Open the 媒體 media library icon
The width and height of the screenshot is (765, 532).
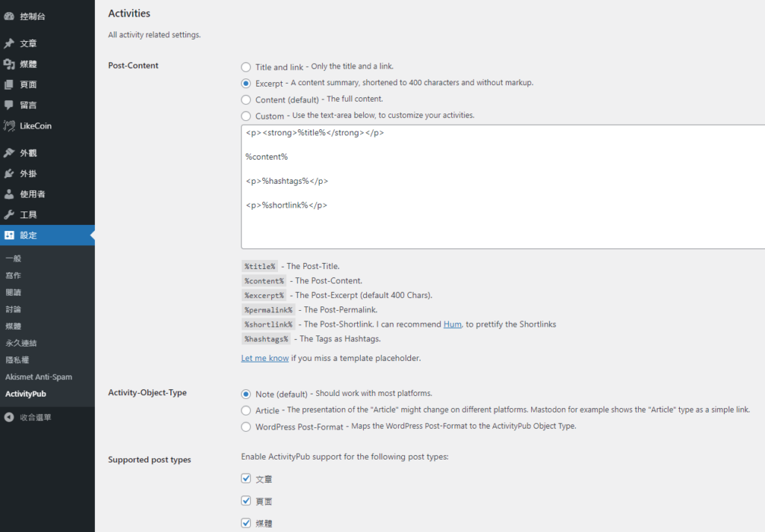pyautogui.click(x=9, y=64)
